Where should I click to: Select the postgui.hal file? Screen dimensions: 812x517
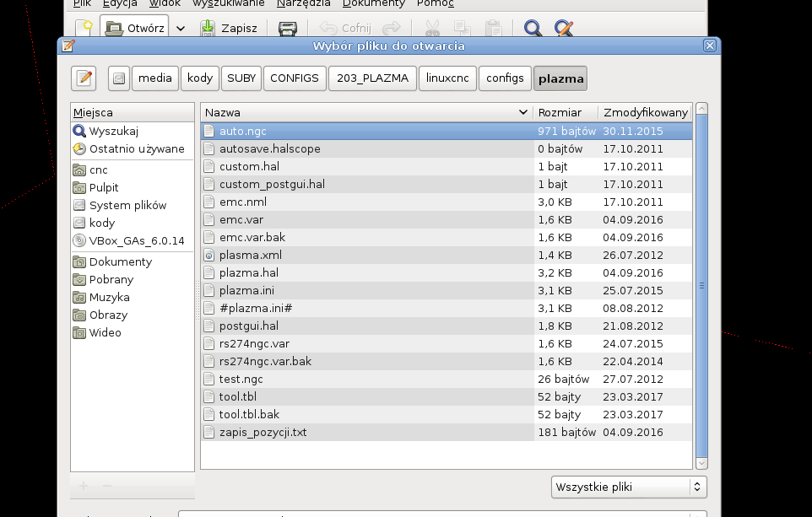tap(447, 326)
